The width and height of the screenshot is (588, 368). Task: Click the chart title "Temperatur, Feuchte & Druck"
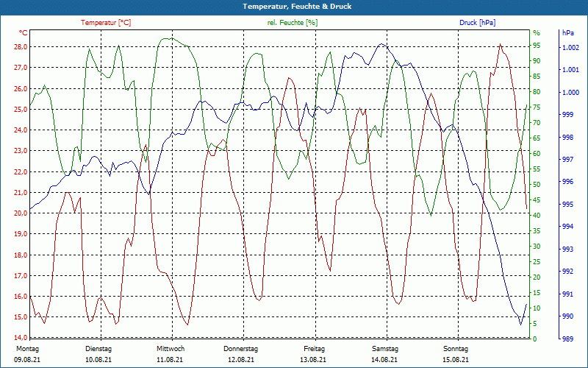click(x=297, y=7)
